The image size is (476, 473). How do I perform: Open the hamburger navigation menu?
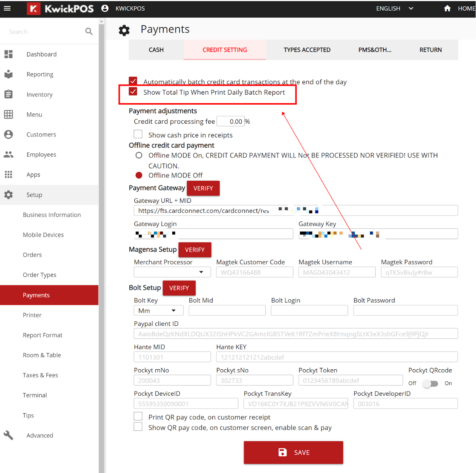pos(7,8)
